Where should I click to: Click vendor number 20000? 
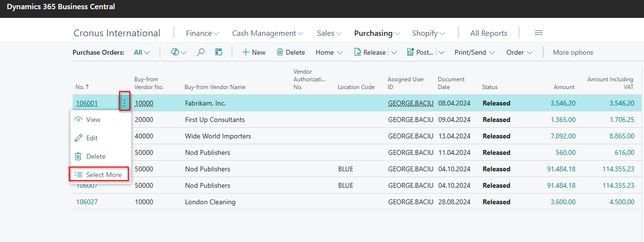click(x=144, y=120)
